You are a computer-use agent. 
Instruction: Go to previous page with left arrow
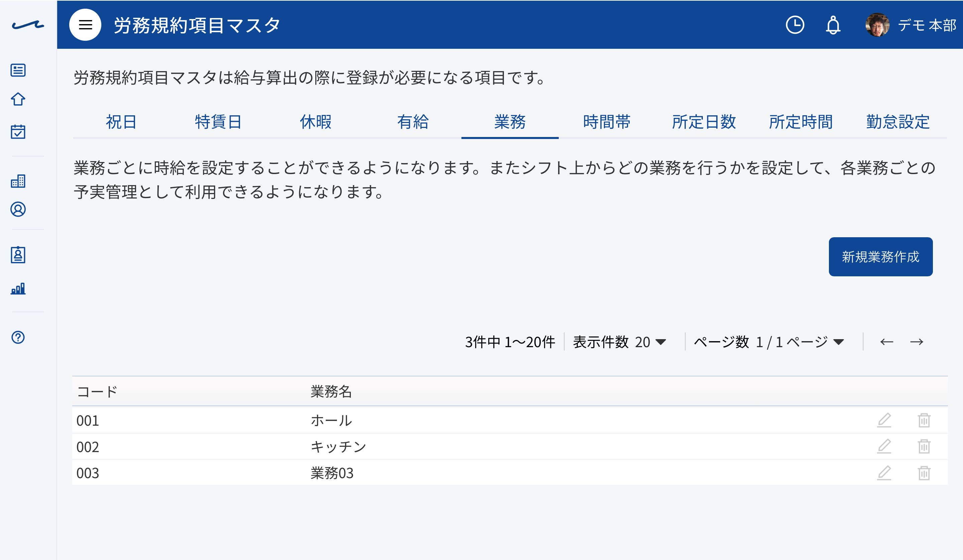pos(886,342)
